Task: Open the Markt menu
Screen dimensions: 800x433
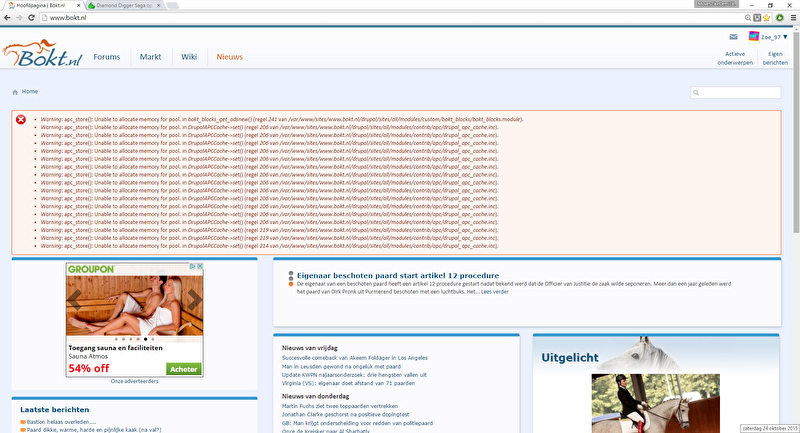Action: 151,57
